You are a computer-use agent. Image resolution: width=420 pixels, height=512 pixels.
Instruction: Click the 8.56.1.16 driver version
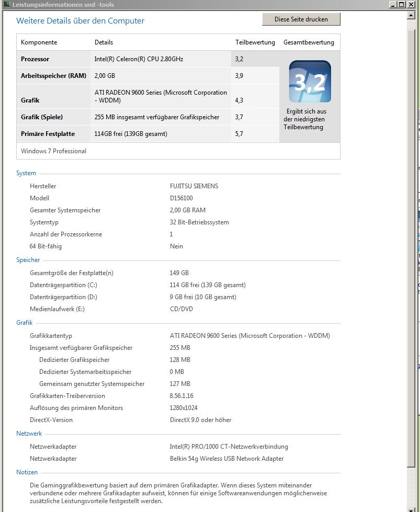tap(181, 396)
